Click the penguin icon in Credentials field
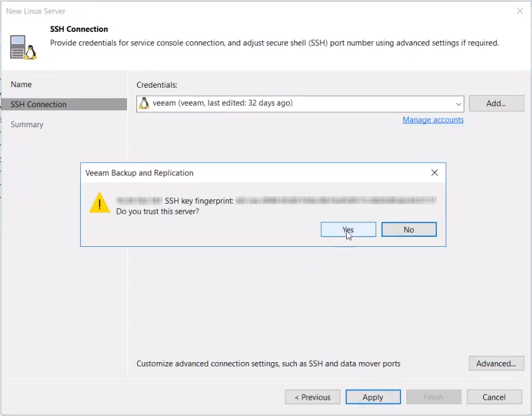This screenshot has height=416, width=532. click(x=144, y=103)
